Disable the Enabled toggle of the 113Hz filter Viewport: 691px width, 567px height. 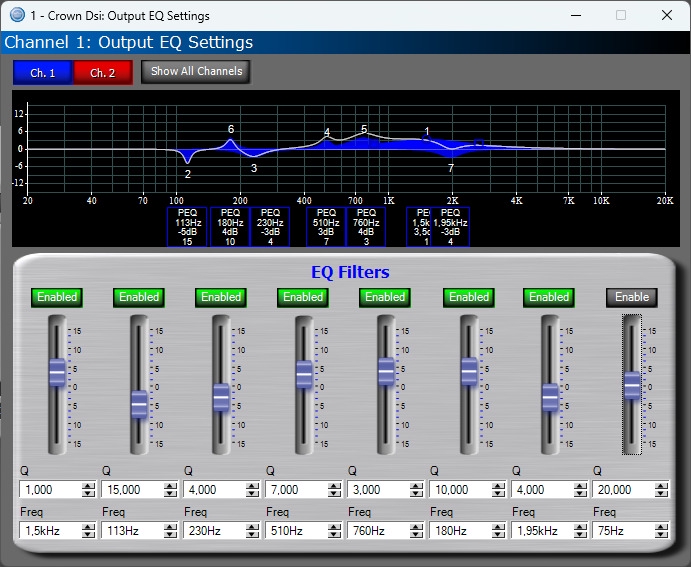[139, 297]
